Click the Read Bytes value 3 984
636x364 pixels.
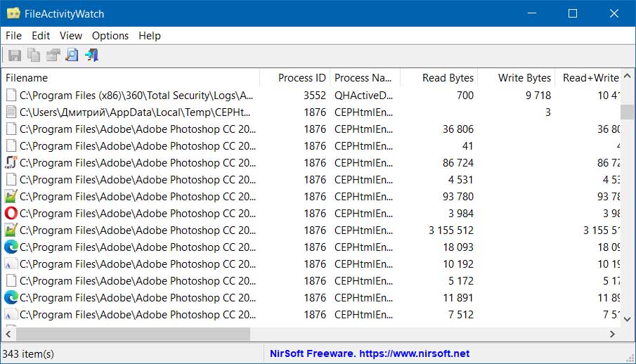pos(460,214)
